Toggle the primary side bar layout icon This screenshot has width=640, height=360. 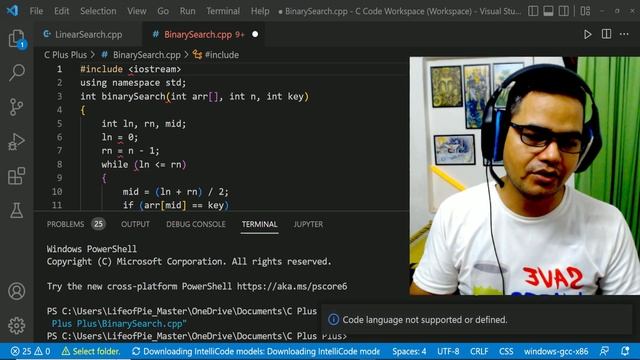[x=533, y=11]
